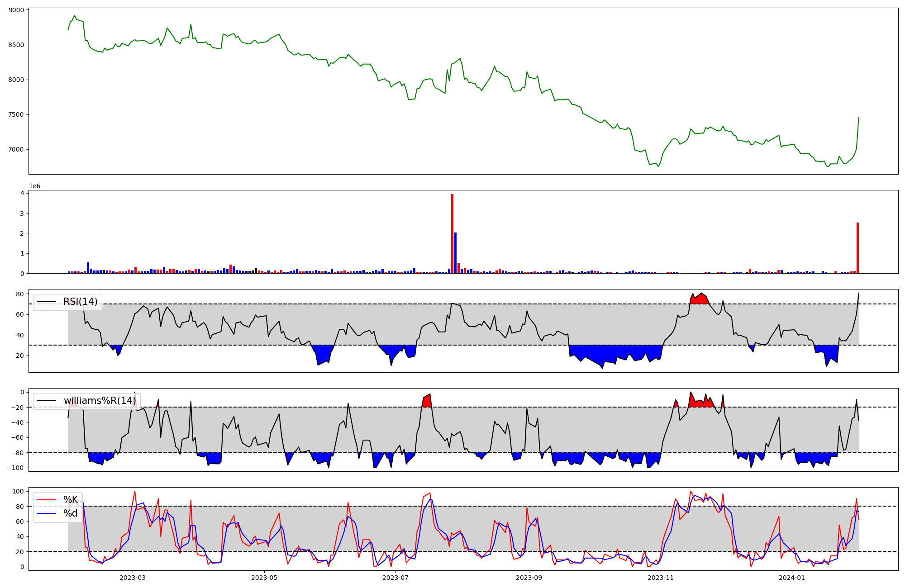The width and height of the screenshot is (905, 588).
Task: Click red Williams %R overbought region near 2023-07
Action: (426, 402)
